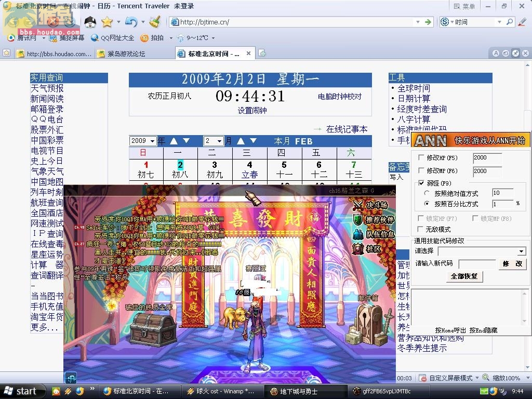Select 按照绝对值方式 radio button
532x399 pixels.
pyautogui.click(x=427, y=193)
